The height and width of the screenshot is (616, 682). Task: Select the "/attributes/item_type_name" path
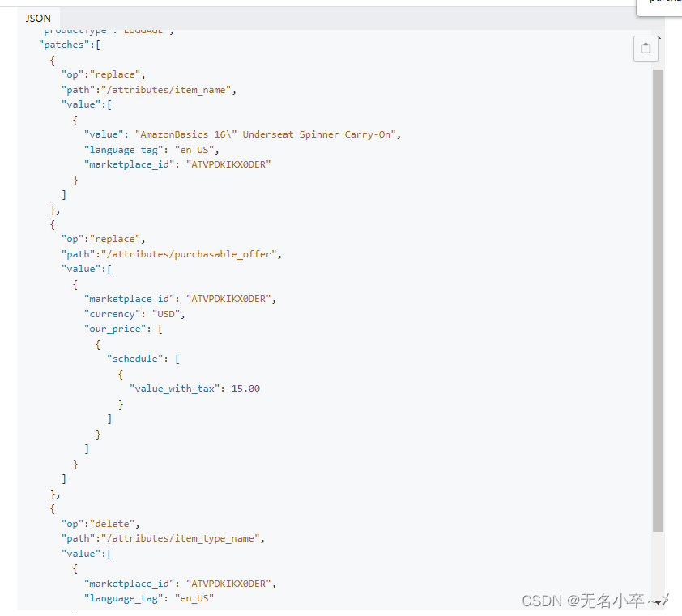[x=182, y=538]
